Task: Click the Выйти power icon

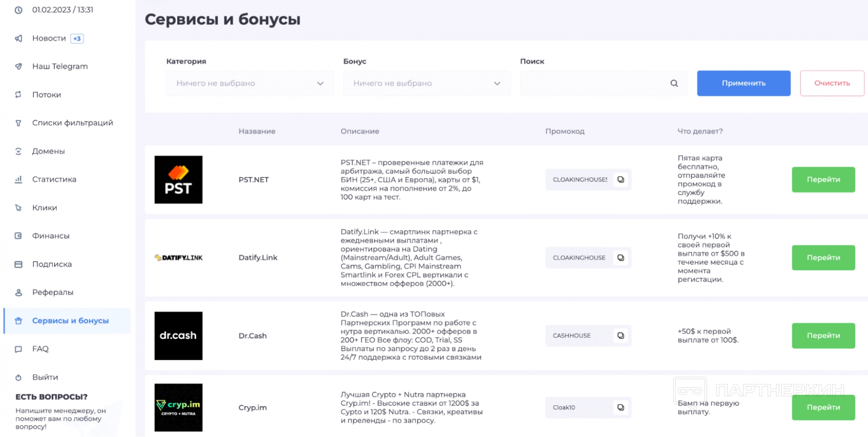Action: click(19, 377)
